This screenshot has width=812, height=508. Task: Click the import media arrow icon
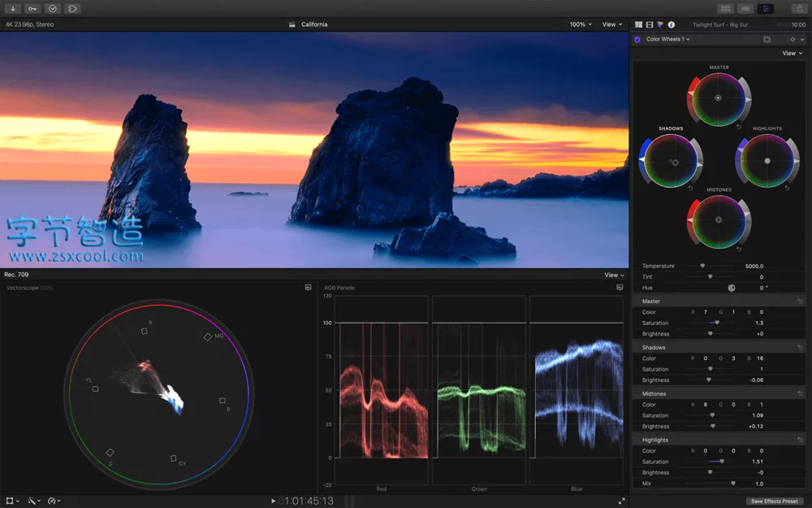pos(13,9)
